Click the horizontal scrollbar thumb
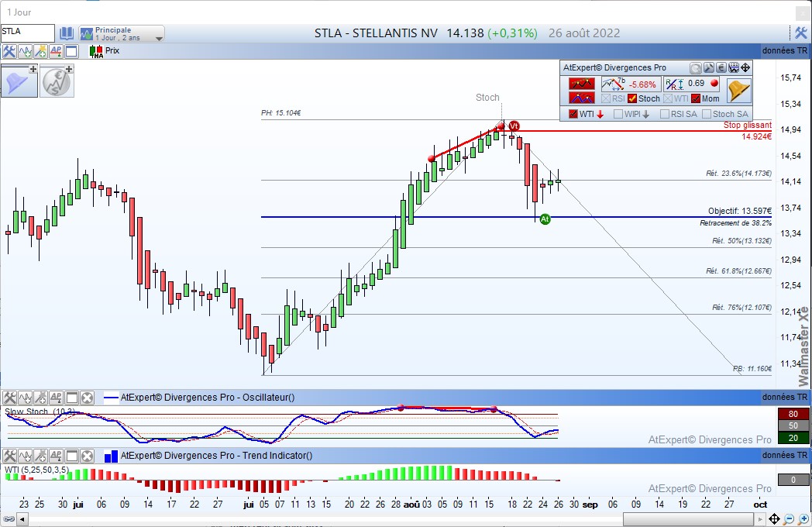Screen dimensions: 812x527 click(x=688, y=518)
